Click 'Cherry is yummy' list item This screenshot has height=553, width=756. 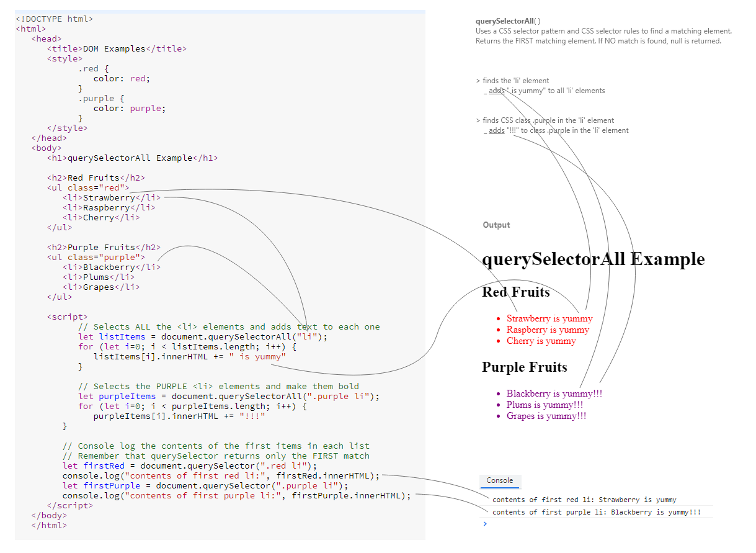click(x=541, y=341)
